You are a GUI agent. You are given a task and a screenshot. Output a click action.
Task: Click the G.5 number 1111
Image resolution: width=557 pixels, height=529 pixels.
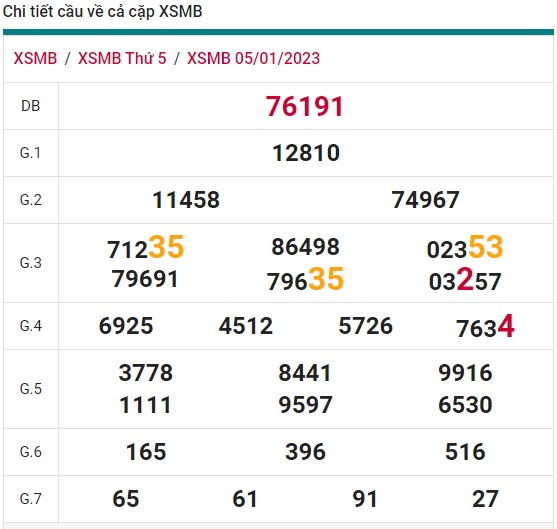tap(146, 405)
